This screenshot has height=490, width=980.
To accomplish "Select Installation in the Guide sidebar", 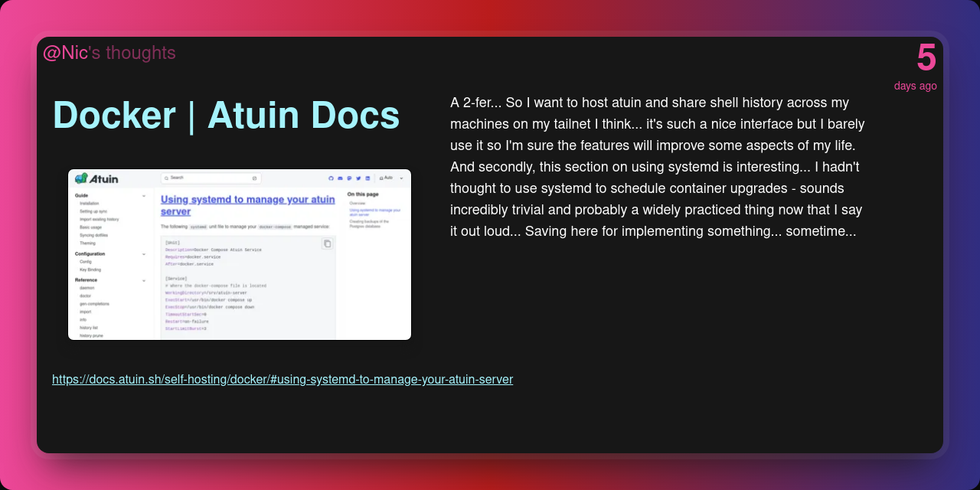I will (89, 204).
